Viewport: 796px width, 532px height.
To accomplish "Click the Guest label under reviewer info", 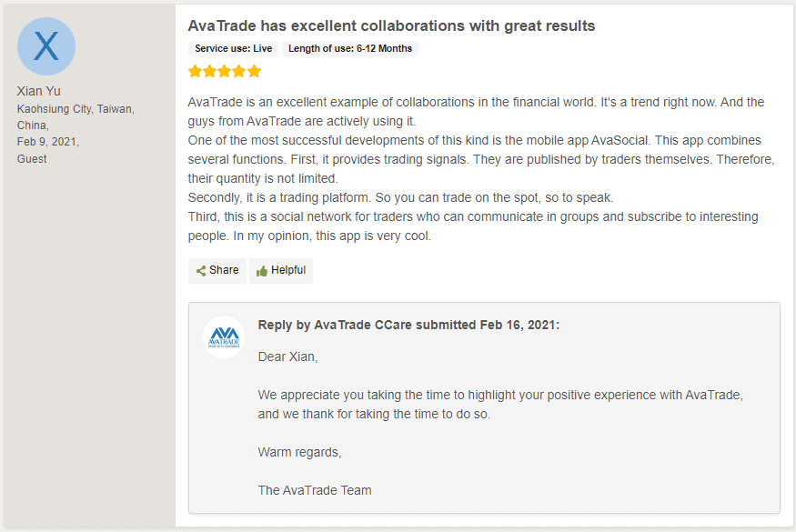I will tap(32, 159).
